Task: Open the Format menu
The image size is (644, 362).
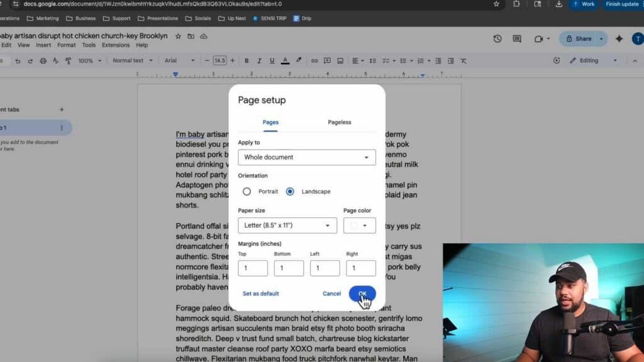Action: (x=67, y=45)
